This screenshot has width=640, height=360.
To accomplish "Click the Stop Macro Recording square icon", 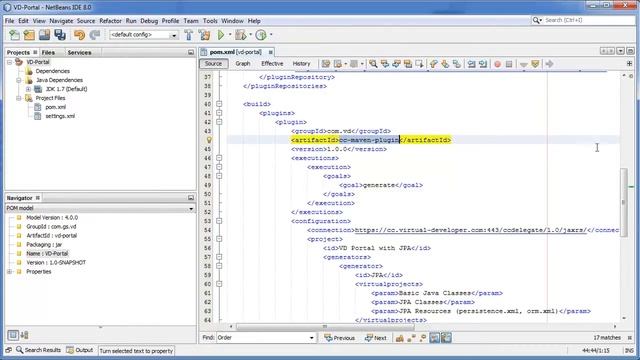I will click(509, 64).
